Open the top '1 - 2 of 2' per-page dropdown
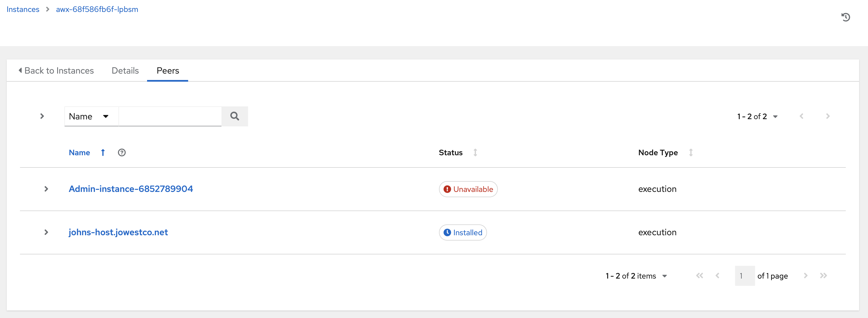 [x=757, y=117]
